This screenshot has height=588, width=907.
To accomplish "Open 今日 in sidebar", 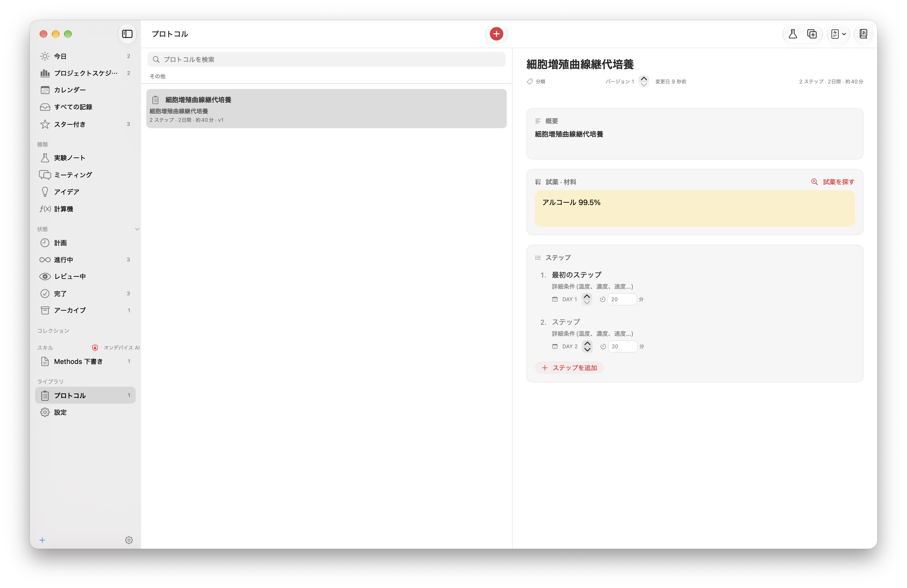I will (x=85, y=56).
